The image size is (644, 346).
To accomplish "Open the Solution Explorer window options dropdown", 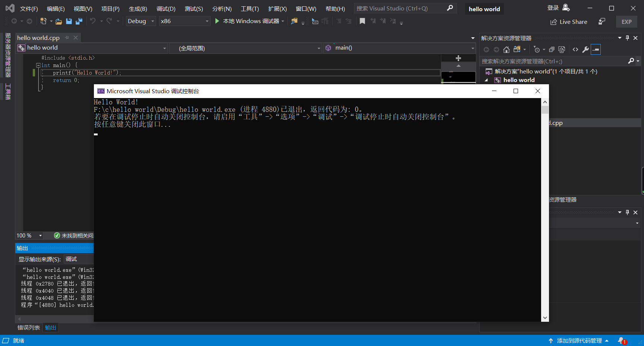I will [x=620, y=38].
